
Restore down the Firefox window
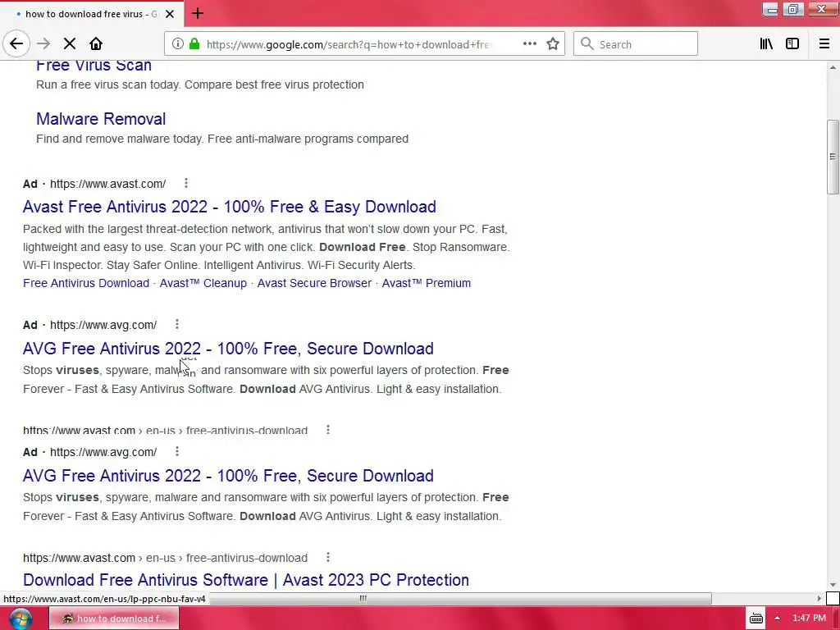(793, 9)
